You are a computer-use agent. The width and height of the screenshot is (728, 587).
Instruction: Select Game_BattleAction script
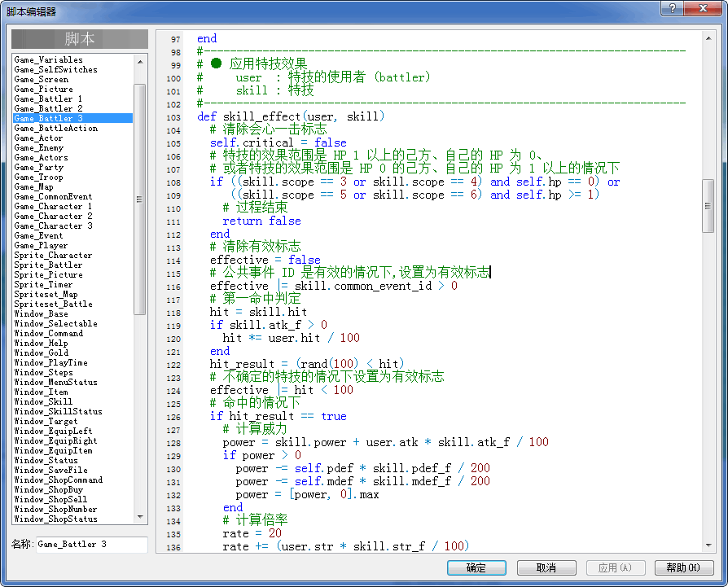(x=55, y=128)
